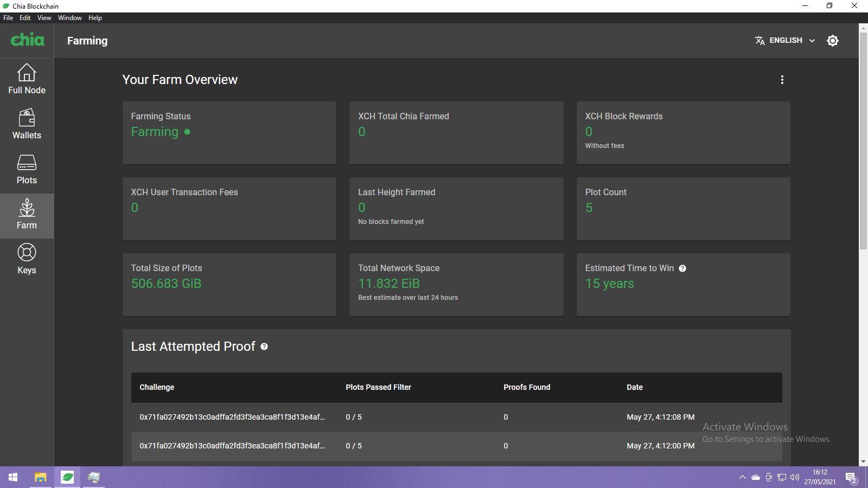The width and height of the screenshot is (868, 488).
Task: Click the Windows Start button
Action: (x=13, y=477)
